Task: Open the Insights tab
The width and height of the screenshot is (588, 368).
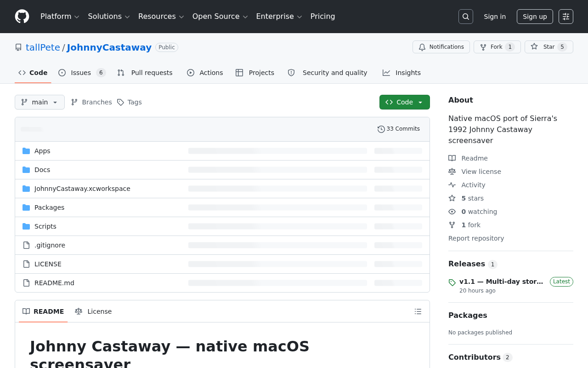Action: point(402,73)
